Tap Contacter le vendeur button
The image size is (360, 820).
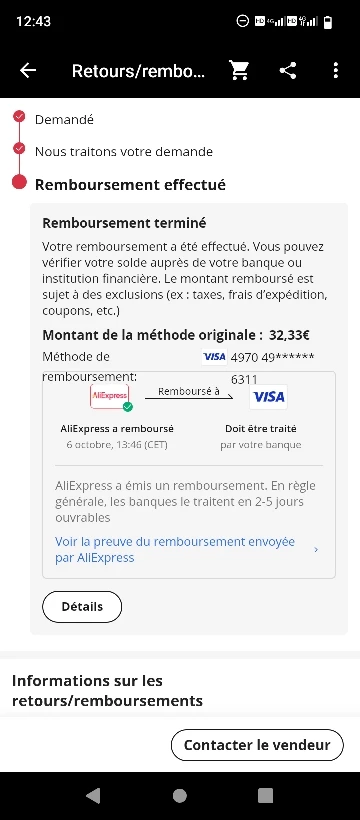[x=257, y=745]
